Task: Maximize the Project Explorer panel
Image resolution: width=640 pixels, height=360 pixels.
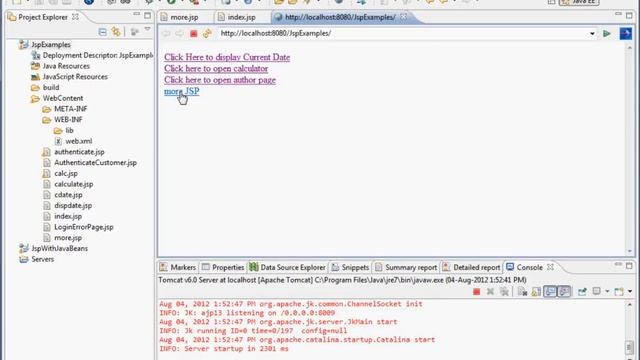Action: point(147,16)
